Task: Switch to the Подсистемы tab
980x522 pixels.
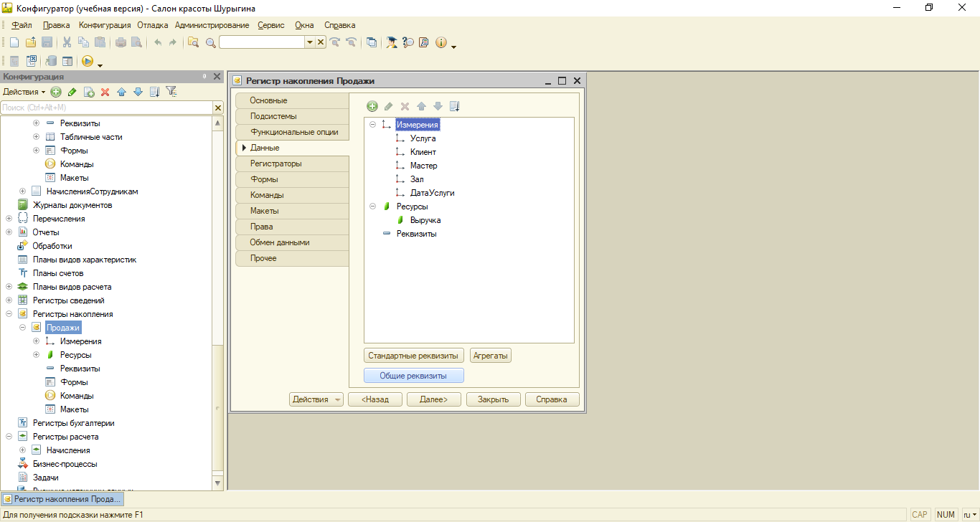Action: (x=292, y=116)
